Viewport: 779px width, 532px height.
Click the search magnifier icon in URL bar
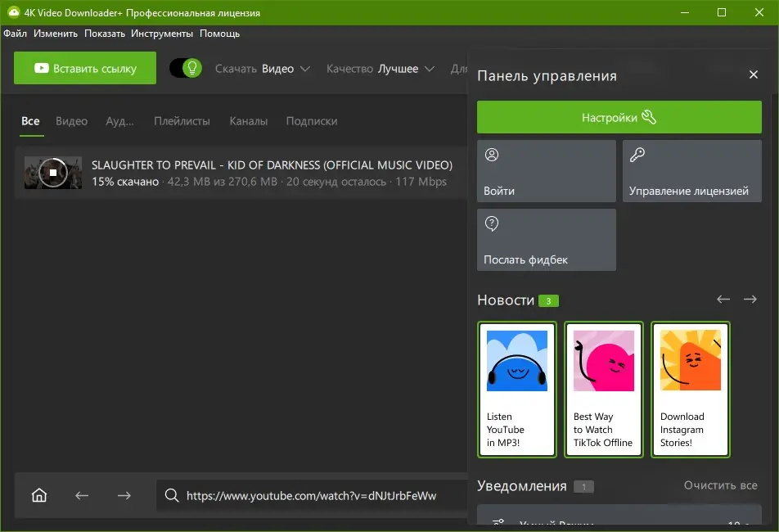(x=172, y=495)
